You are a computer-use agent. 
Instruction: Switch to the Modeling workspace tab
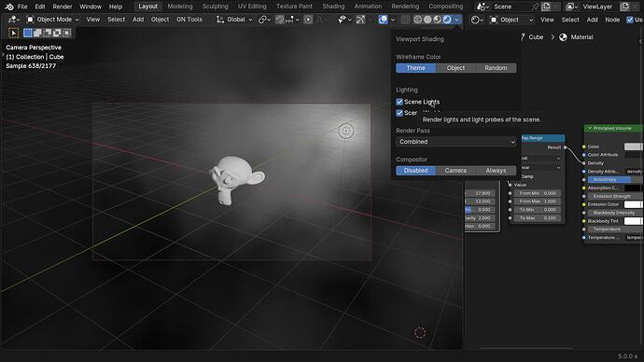point(180,7)
